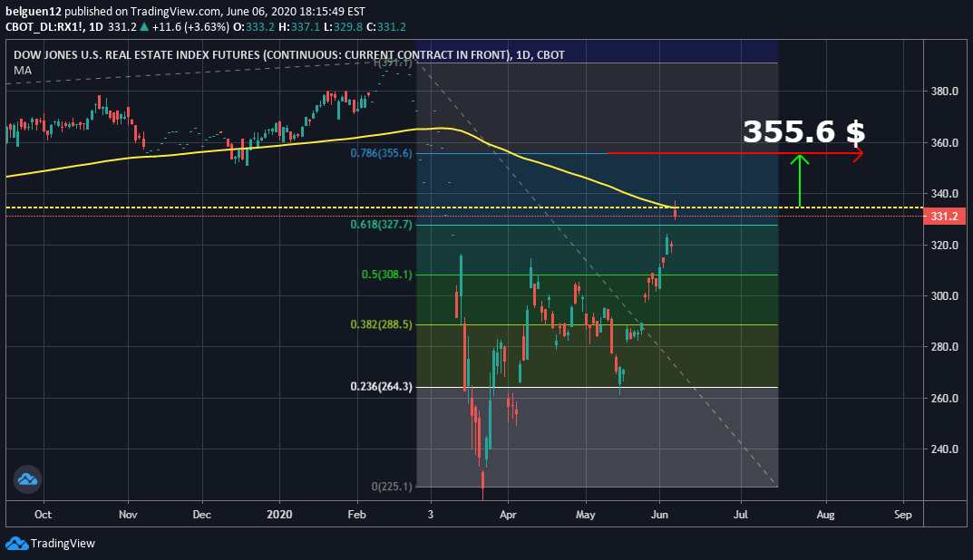Click the +11.6 (+3.63%) change value
Image resolution: width=973 pixels, height=560 pixels.
190,26
